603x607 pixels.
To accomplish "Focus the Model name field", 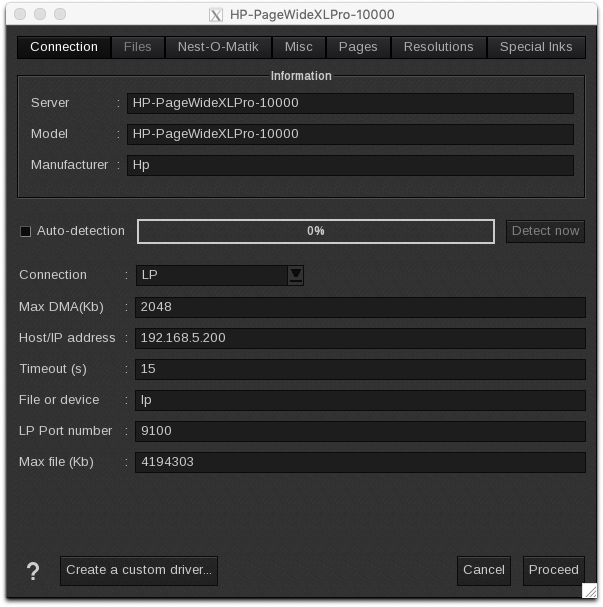I will [x=350, y=134].
